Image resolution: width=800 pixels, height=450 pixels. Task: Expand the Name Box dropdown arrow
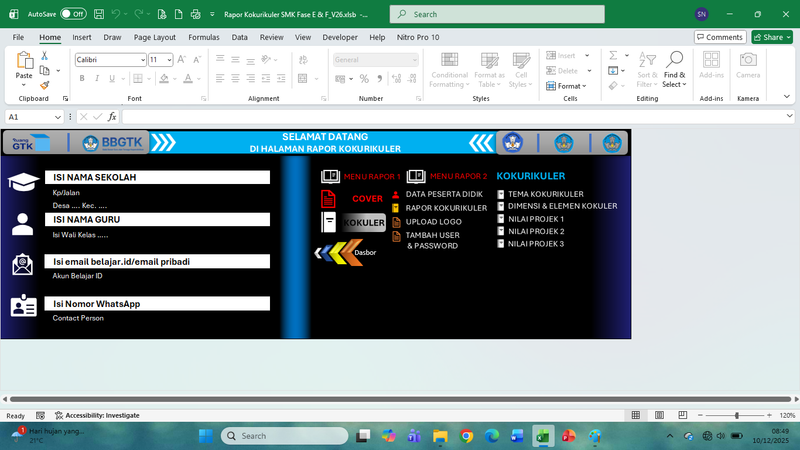(x=58, y=117)
